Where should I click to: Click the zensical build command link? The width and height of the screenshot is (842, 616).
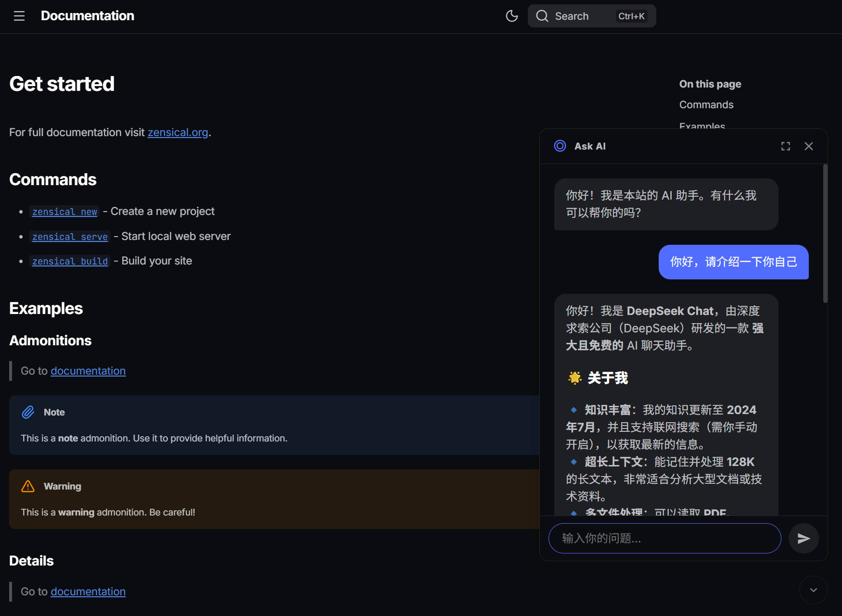[70, 261]
